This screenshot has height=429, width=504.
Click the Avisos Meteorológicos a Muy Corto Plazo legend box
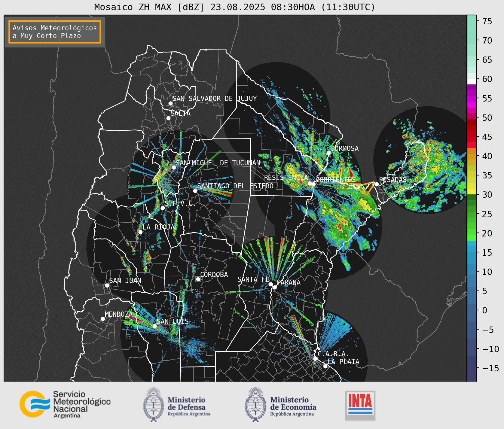point(55,32)
